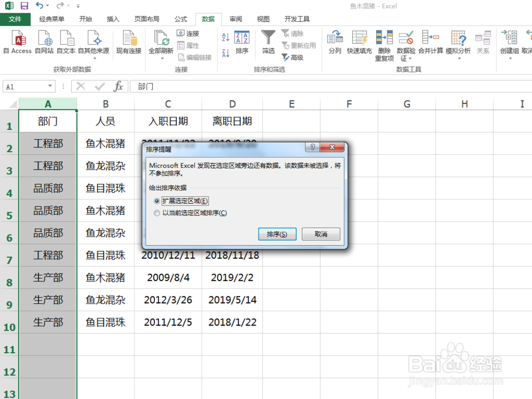Import data from Access (自 Access)
Screen dimensions: 532x399
pyautogui.click(x=18, y=42)
